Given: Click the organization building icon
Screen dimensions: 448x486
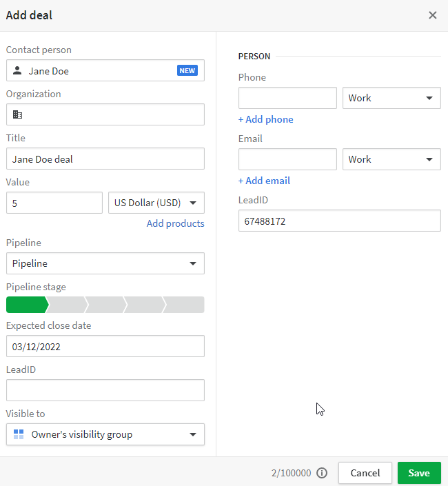Looking at the screenshot, I should pos(17,114).
